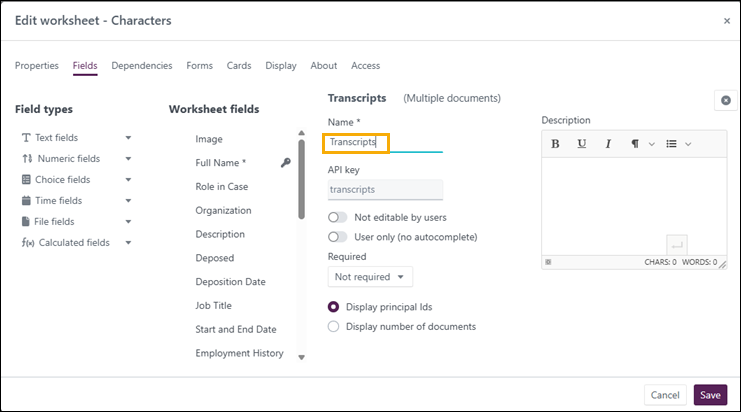This screenshot has height=412, width=741.
Task: Click the key icon next to Full Name
Action: pos(285,163)
